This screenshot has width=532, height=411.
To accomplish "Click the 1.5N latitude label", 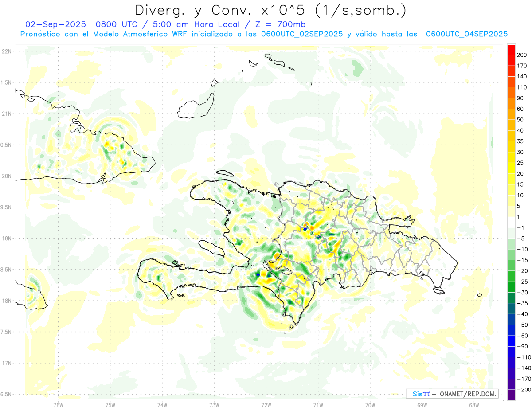I will coord(7,82).
